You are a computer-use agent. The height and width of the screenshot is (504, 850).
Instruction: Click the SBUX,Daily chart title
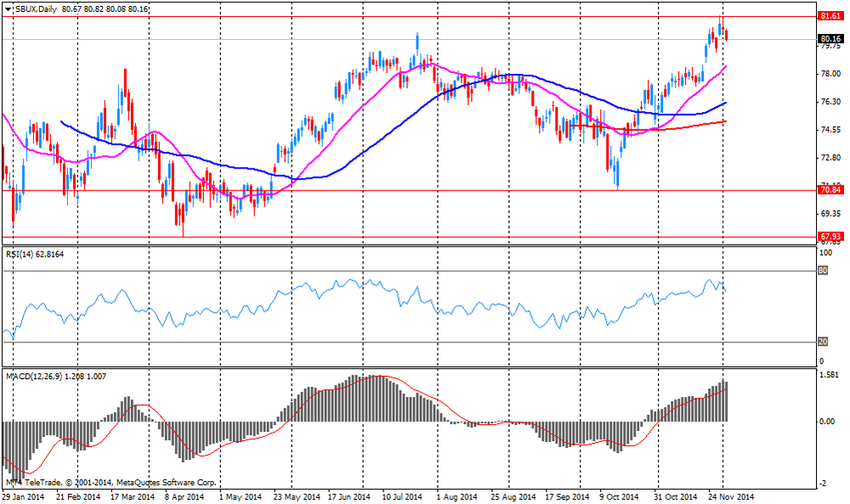tap(36, 8)
